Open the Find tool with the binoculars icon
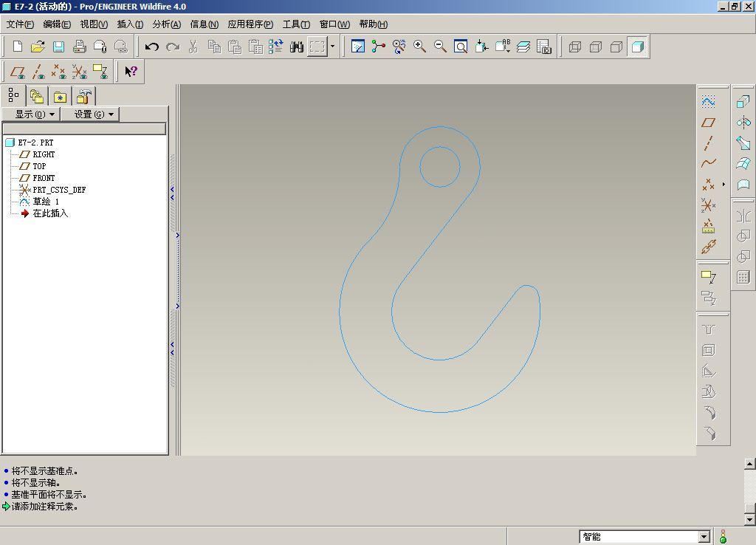Screen dimensions: 756x545 click(297, 47)
